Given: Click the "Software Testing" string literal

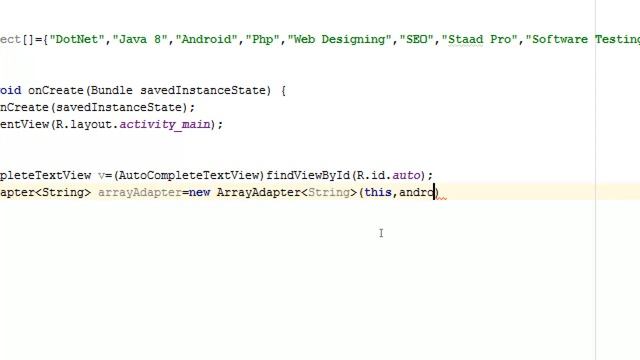Looking at the screenshot, I should [x=583, y=40].
